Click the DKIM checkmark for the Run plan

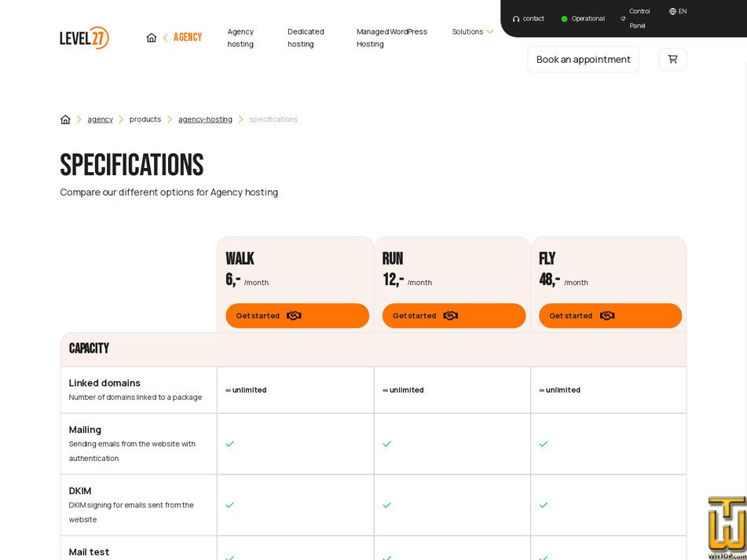386,505
